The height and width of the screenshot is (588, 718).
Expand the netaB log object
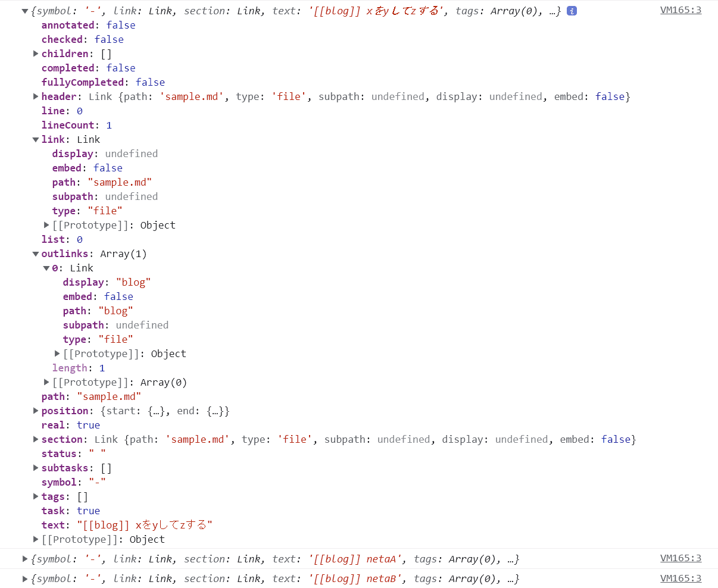click(x=25, y=578)
